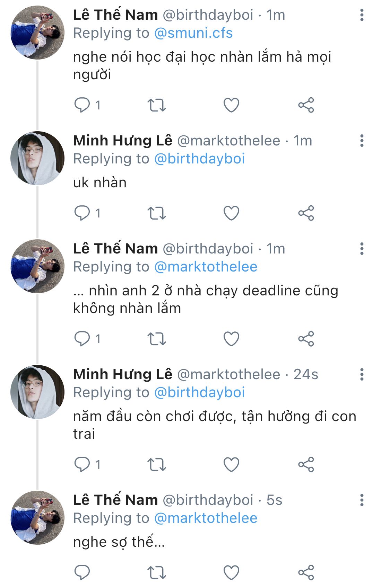Like the "nghe nói học đại học" tweet
Viewport: 390px width, 588px height.
pyautogui.click(x=231, y=105)
